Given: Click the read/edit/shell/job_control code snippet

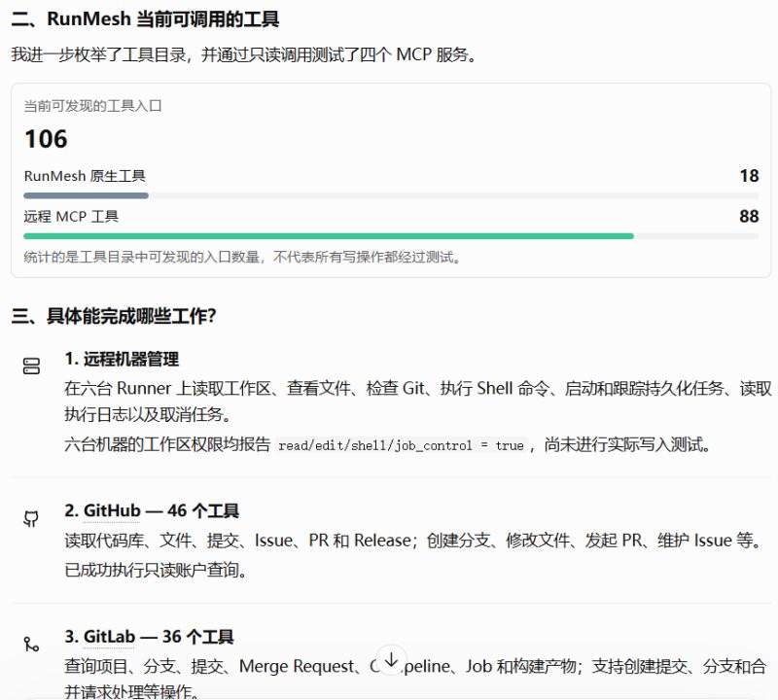Looking at the screenshot, I should point(401,445).
